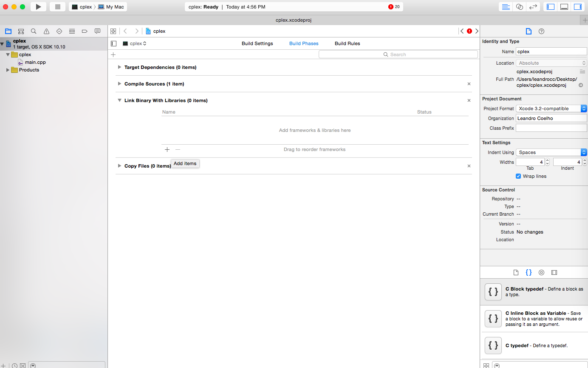588x368 pixels.
Task: Adjust the Indent width stepper
Action: [x=585, y=162]
